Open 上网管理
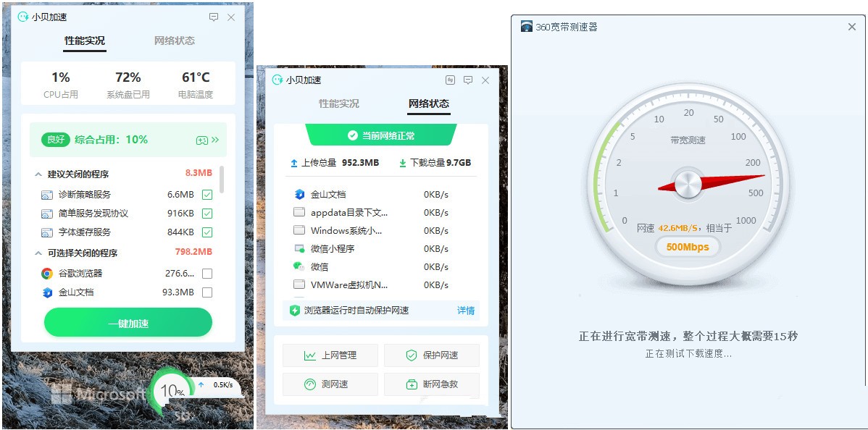 pyautogui.click(x=330, y=355)
